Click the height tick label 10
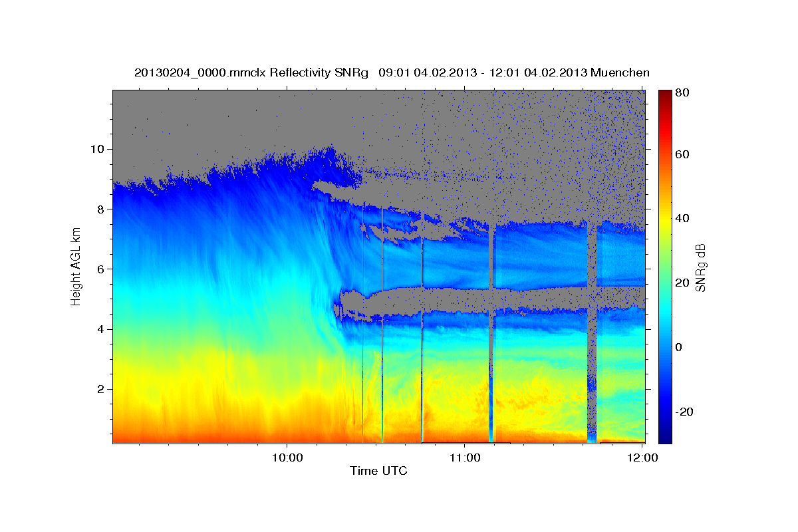 tap(98, 148)
